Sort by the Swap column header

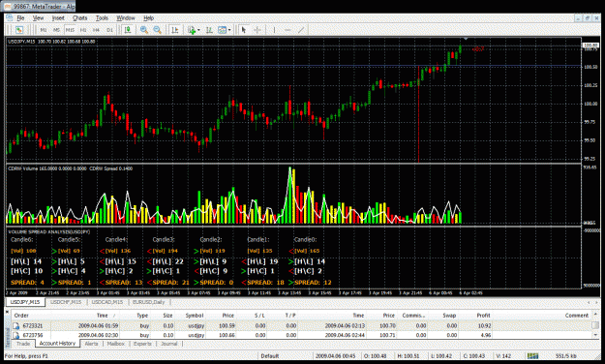pyautogui.click(x=449, y=316)
